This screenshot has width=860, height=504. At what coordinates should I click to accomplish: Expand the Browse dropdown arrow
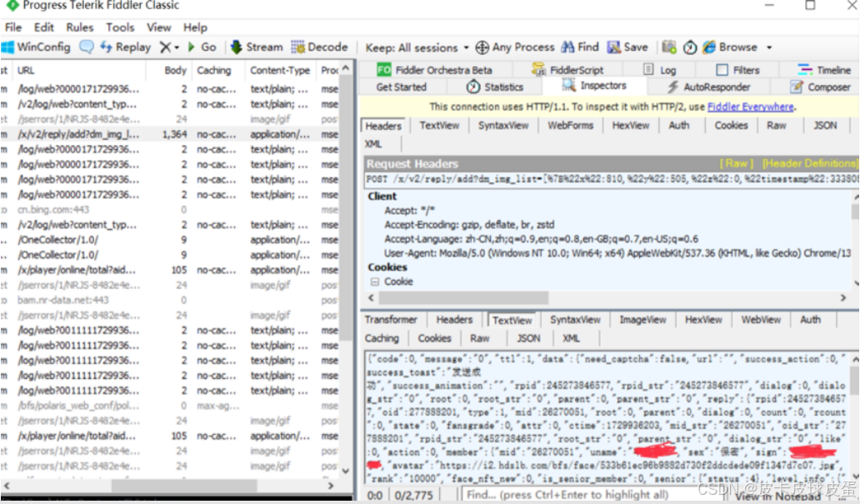[769, 47]
